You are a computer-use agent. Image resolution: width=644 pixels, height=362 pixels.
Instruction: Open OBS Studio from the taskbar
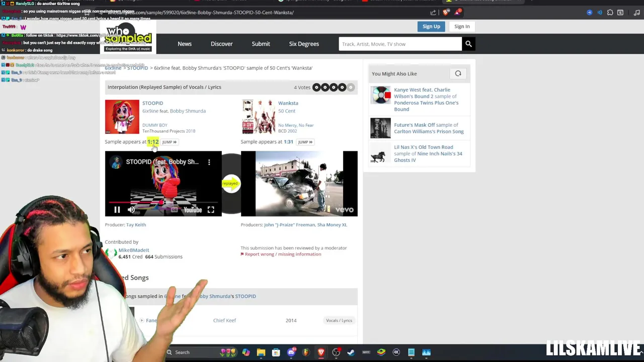[x=336, y=352]
